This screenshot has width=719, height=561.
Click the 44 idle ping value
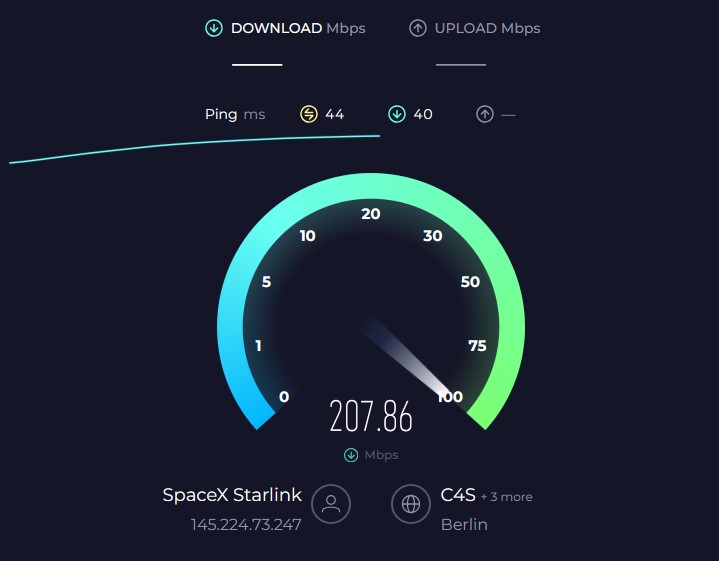(335, 114)
